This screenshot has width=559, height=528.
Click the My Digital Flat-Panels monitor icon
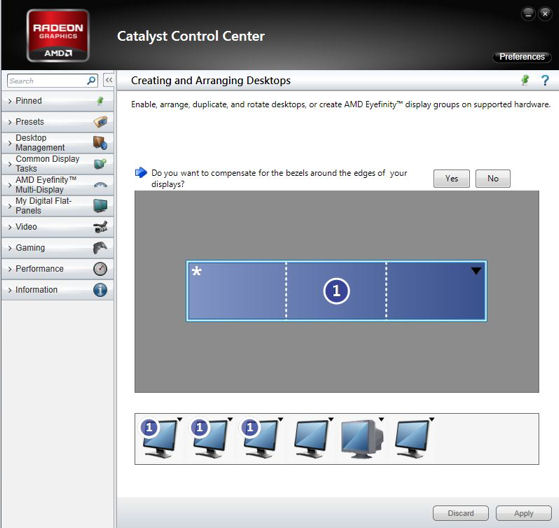[100, 206]
